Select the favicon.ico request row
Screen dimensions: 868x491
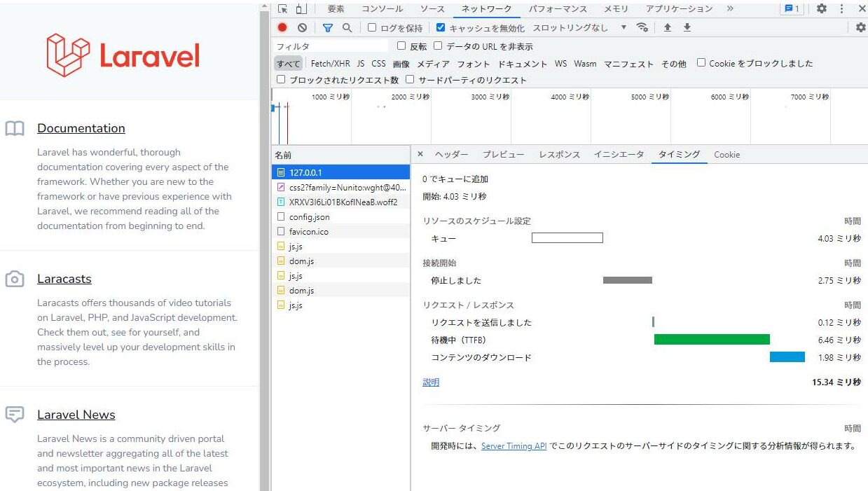pyautogui.click(x=340, y=232)
